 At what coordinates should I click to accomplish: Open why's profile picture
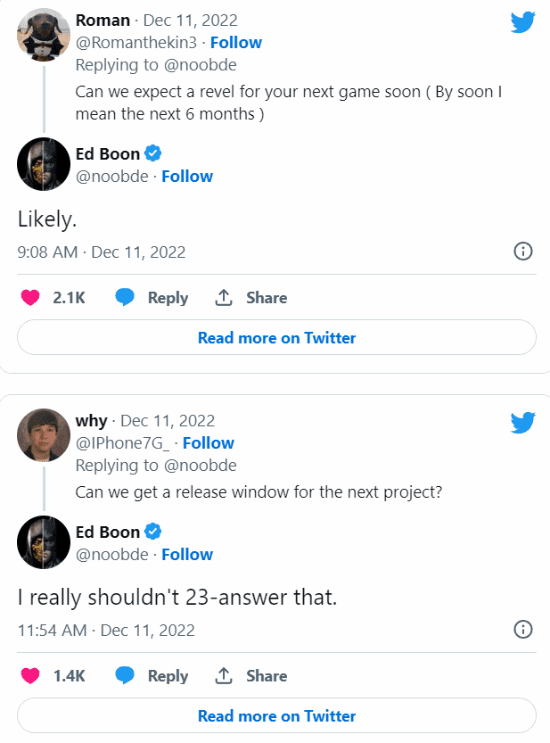pos(44,435)
